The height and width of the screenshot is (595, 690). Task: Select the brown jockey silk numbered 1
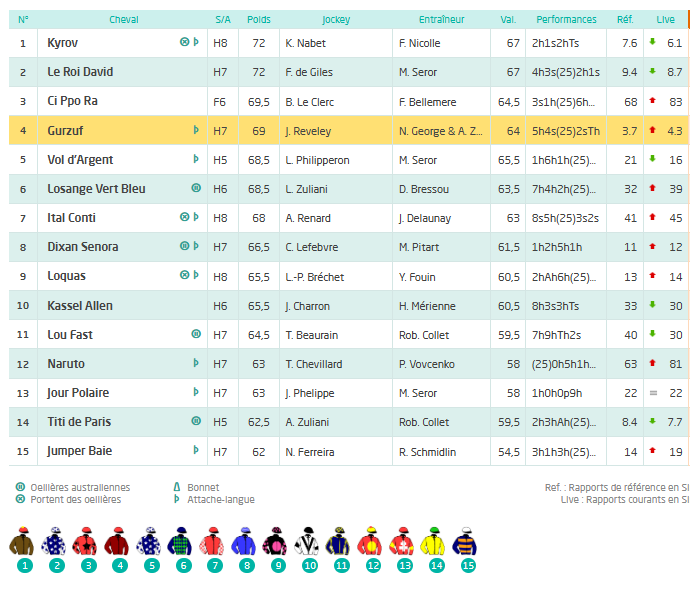point(24,543)
